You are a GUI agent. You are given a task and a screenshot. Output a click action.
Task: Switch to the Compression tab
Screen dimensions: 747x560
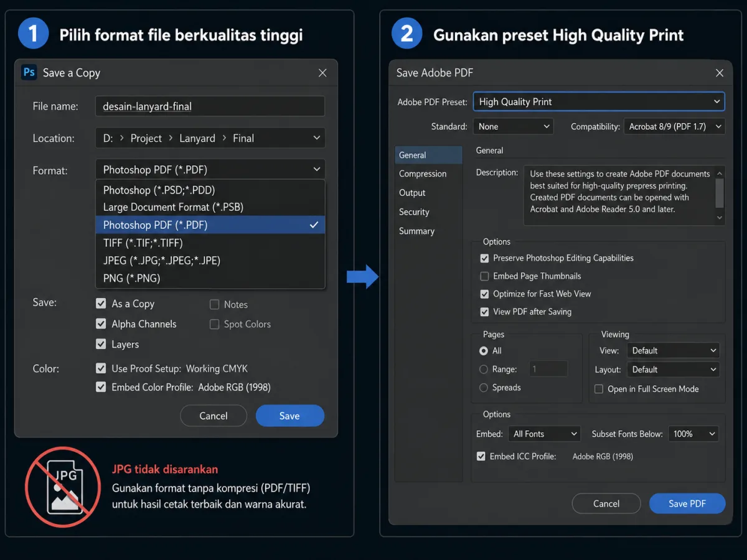[x=429, y=174]
